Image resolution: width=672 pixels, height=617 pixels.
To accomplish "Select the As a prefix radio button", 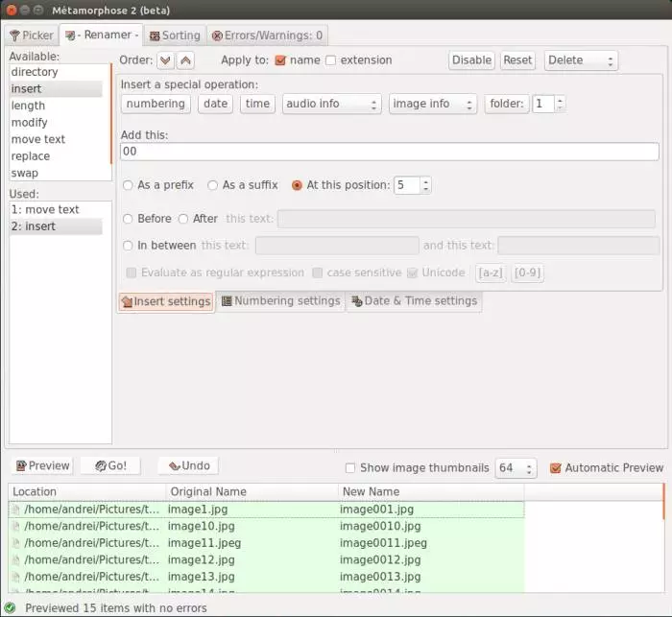I will pyautogui.click(x=129, y=185).
